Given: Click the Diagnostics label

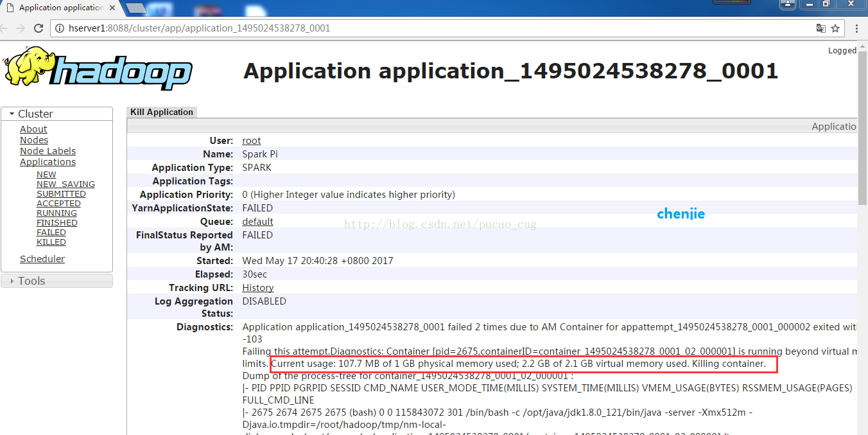Looking at the screenshot, I should tap(205, 327).
